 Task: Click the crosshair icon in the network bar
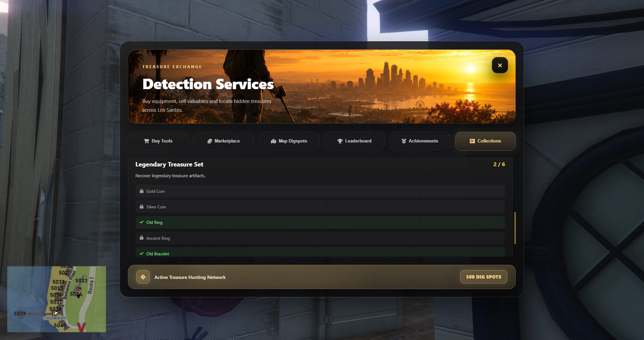tap(143, 277)
